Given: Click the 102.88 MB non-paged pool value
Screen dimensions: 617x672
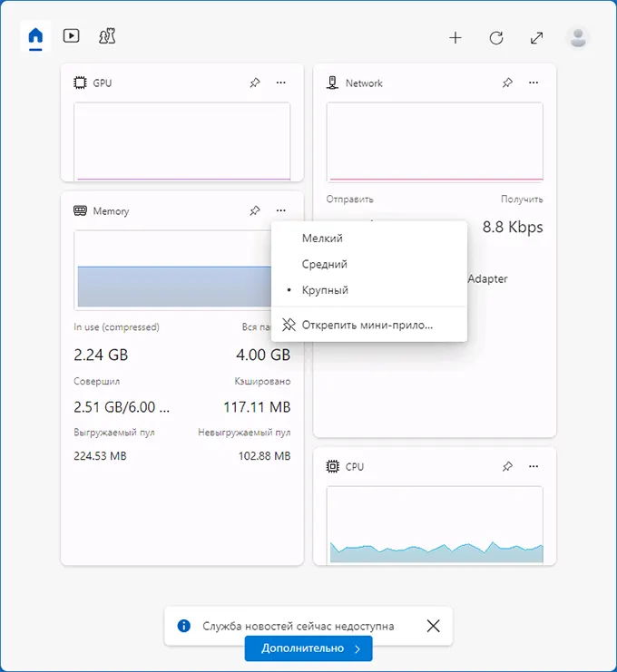Looking at the screenshot, I should click(265, 455).
